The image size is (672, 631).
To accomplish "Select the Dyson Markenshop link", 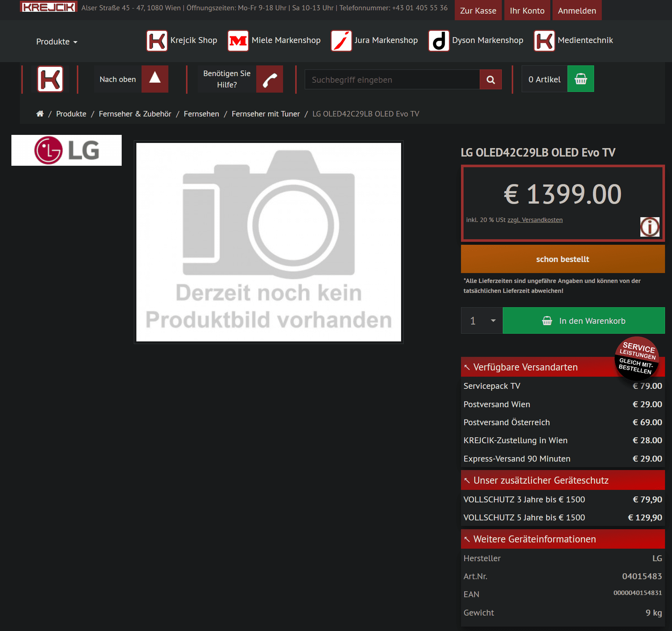I will [x=488, y=40].
